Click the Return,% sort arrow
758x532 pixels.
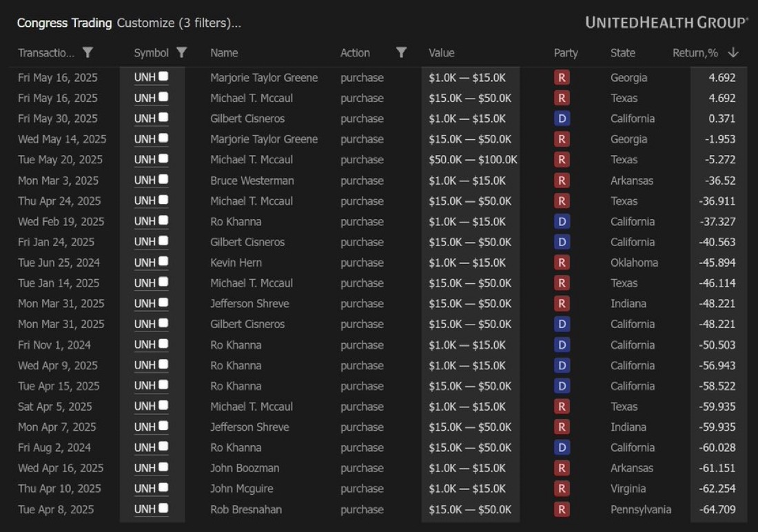point(733,53)
